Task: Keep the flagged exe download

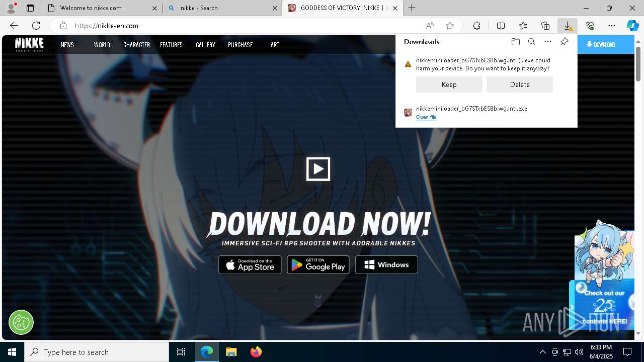Action: tap(449, 84)
